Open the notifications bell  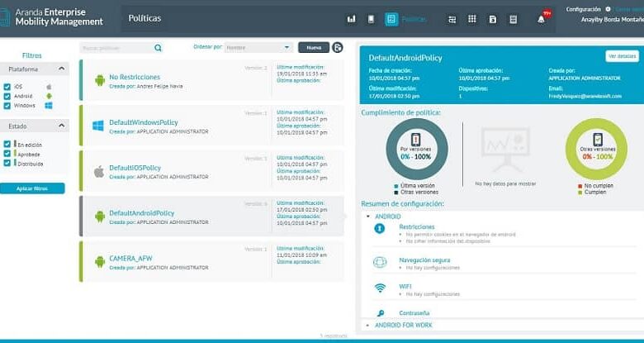542,19
